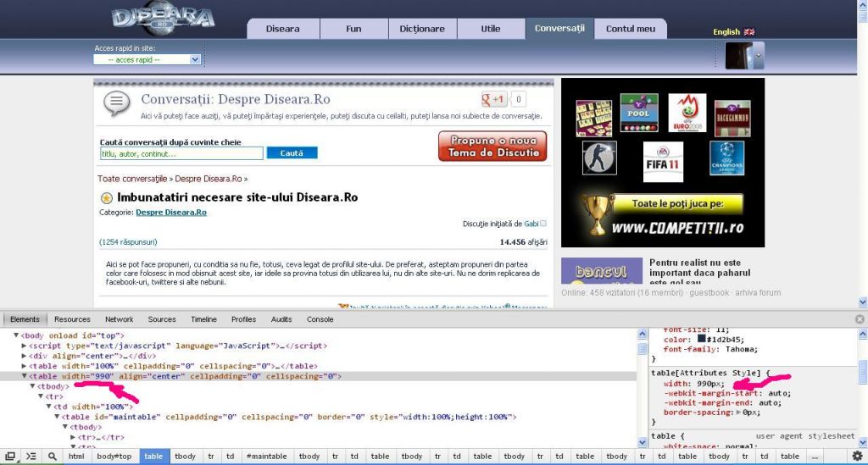This screenshot has height=465, width=868.
Task: Dock DevTools with the undock icon
Action: tap(10, 457)
